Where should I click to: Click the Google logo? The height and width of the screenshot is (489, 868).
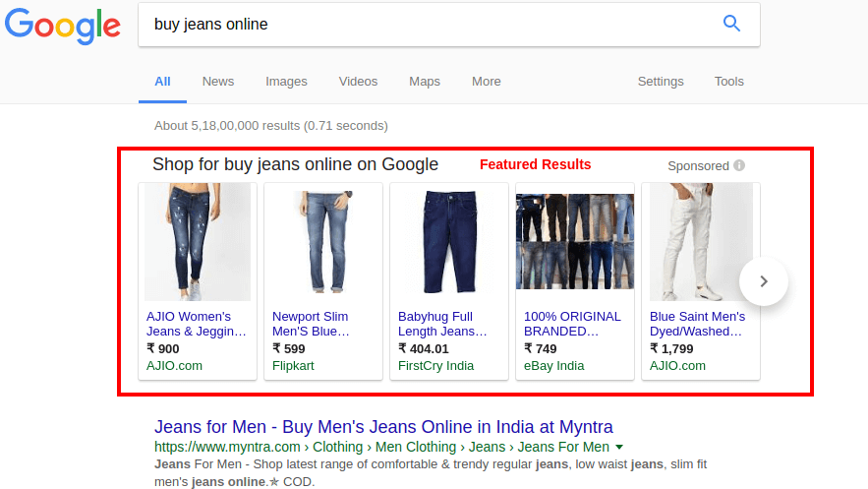click(x=63, y=27)
